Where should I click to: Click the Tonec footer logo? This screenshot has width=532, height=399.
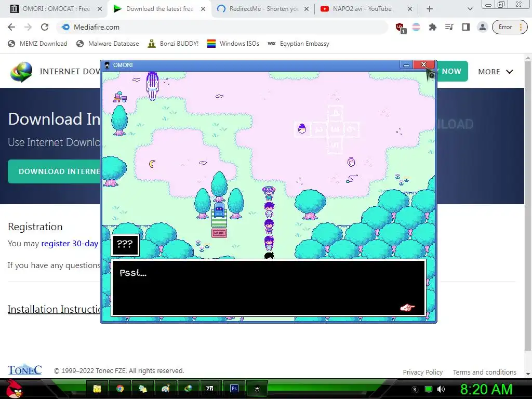pos(25,370)
